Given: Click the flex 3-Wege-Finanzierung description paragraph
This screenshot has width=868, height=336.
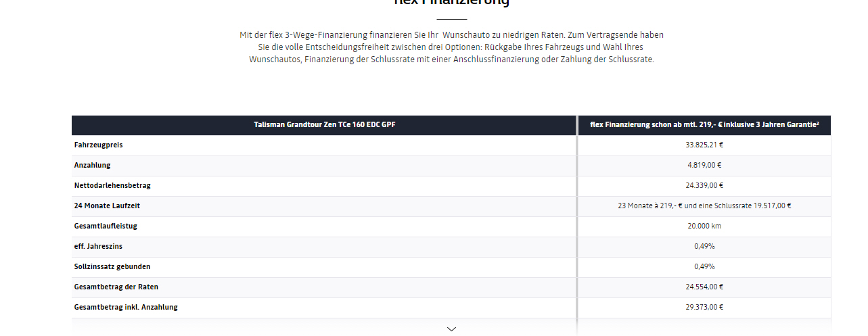Looking at the screenshot, I should pyautogui.click(x=451, y=47).
